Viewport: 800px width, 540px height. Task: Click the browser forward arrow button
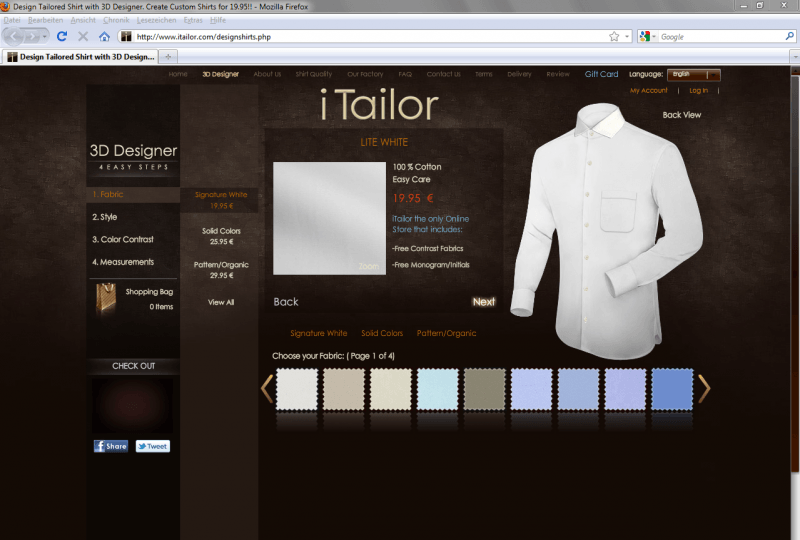pos(32,36)
